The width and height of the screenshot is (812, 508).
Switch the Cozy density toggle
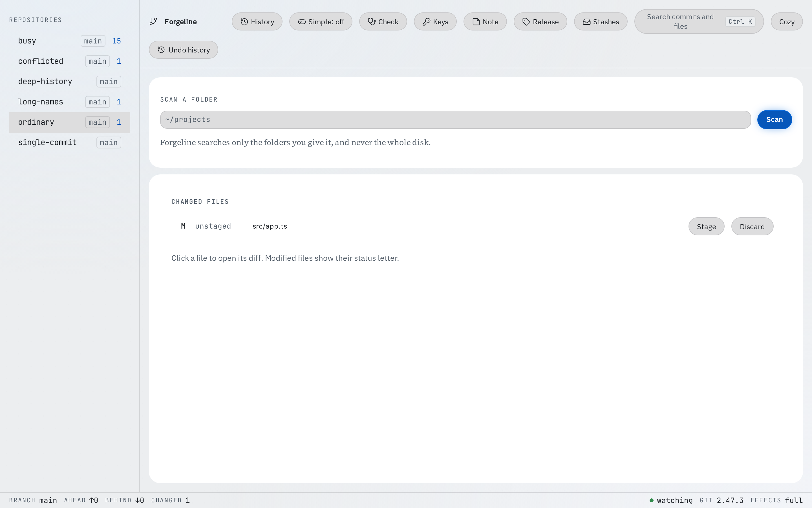787,21
